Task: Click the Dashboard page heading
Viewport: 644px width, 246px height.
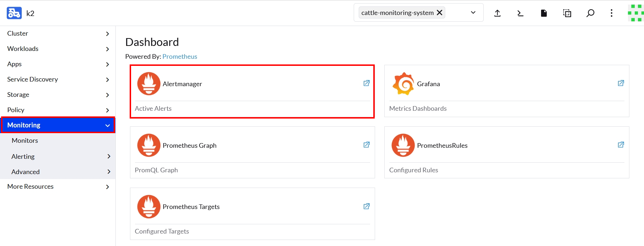Action: (152, 42)
